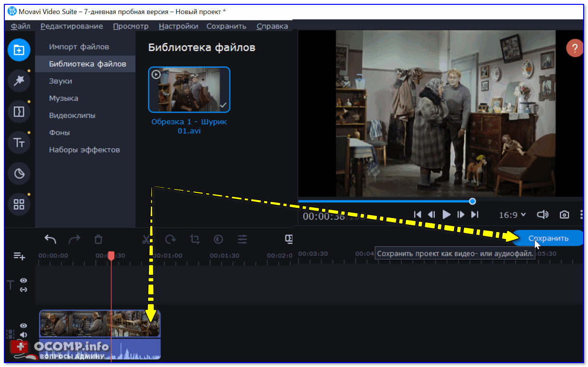Toggle video track visibility eye

[23, 326]
